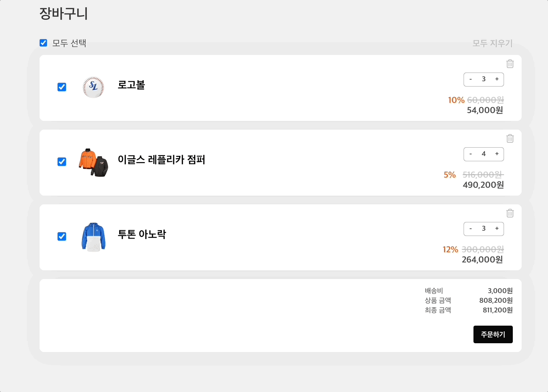Click the 이글스 레플리카 점퍼 title
This screenshot has height=392, width=548.
[161, 160]
